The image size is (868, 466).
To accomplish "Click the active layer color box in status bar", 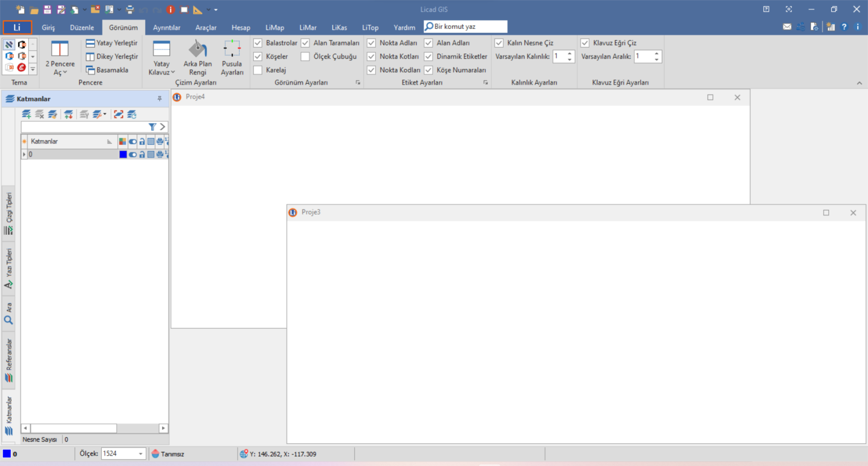I will pyautogui.click(x=7, y=454).
